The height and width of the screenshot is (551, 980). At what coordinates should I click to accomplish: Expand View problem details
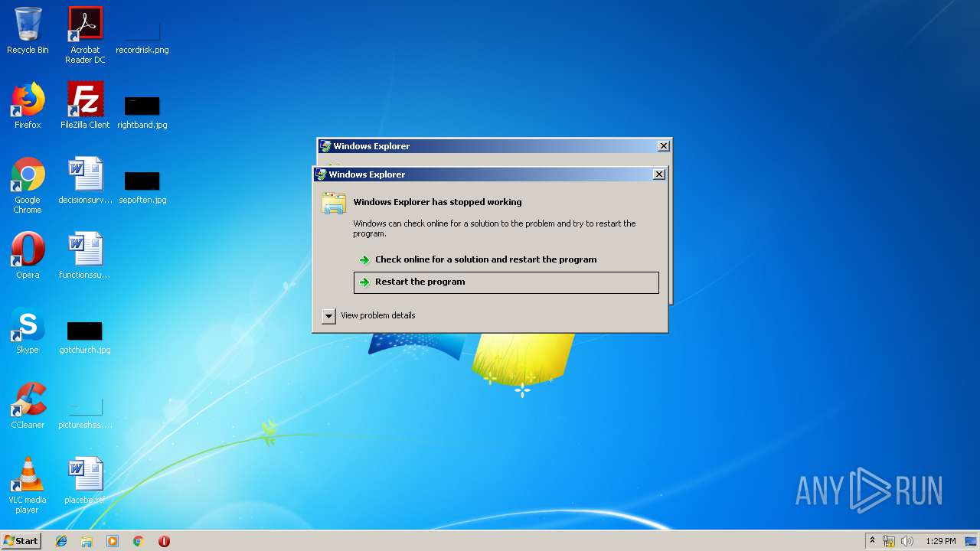tap(369, 315)
